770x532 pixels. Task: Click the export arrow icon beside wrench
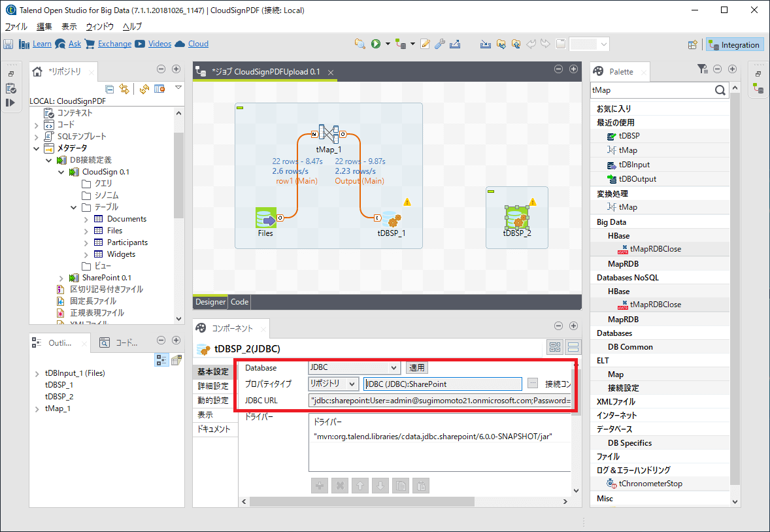[455, 44]
